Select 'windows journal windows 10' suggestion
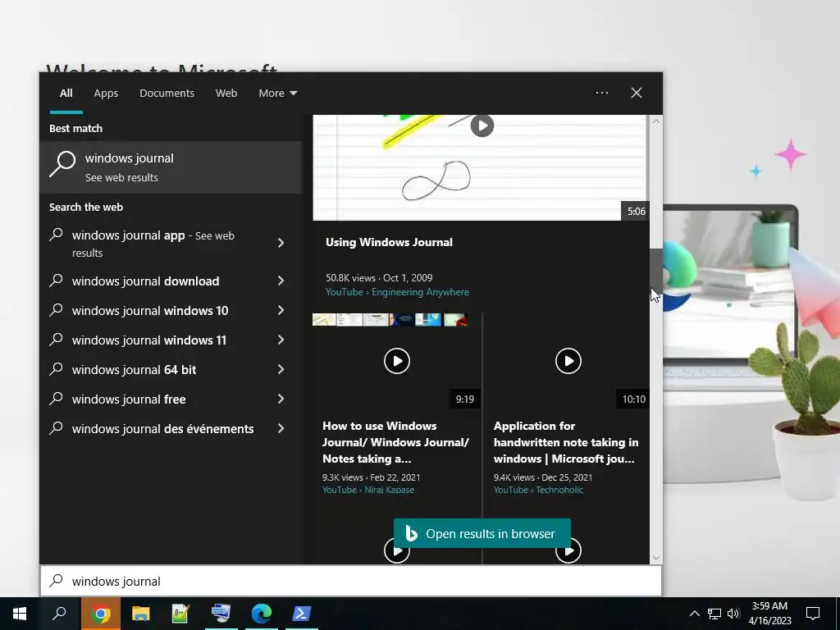 [150, 311]
